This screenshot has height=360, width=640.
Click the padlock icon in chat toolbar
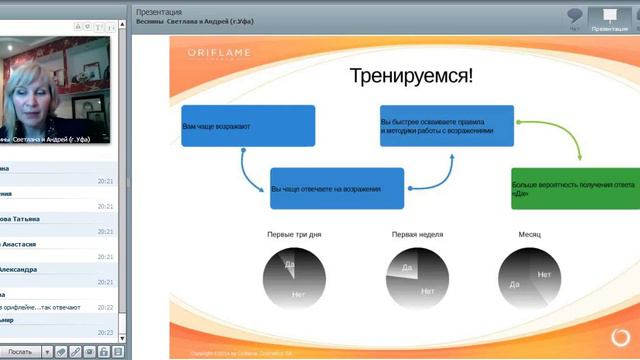click(104, 351)
